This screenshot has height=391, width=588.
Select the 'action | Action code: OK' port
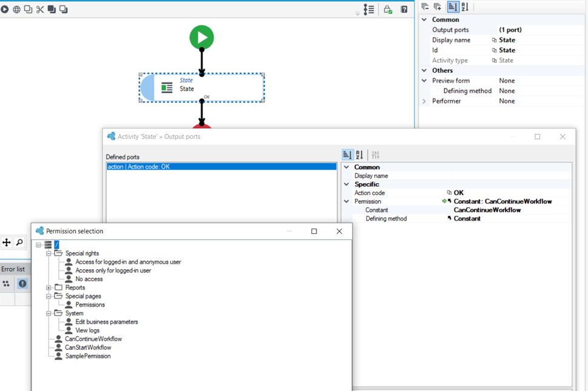pyautogui.click(x=222, y=167)
